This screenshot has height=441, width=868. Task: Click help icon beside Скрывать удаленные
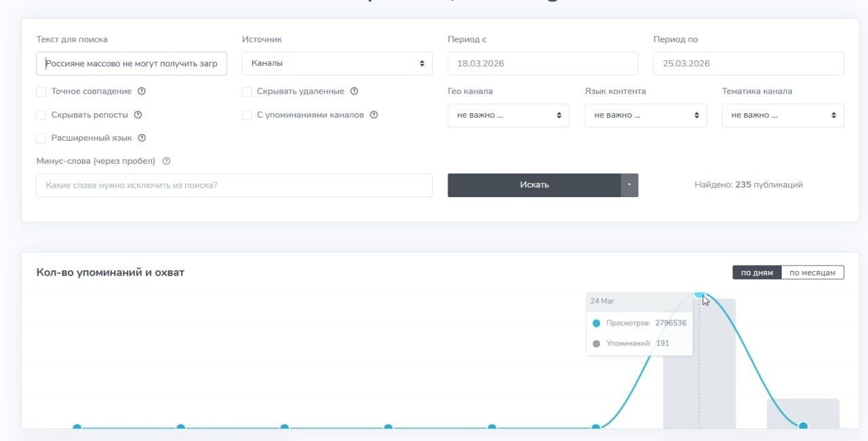tap(354, 91)
